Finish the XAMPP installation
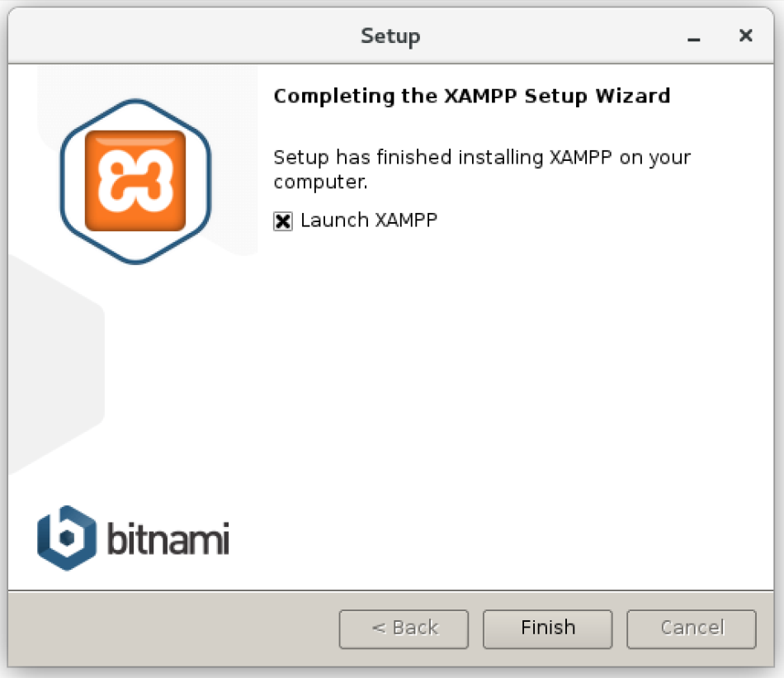This screenshot has width=784, height=678. (x=547, y=629)
